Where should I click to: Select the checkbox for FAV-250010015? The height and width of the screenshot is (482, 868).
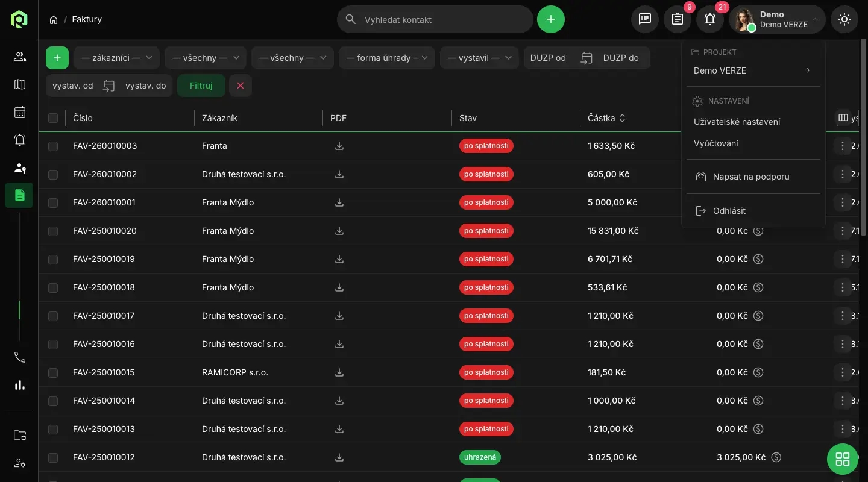(53, 373)
